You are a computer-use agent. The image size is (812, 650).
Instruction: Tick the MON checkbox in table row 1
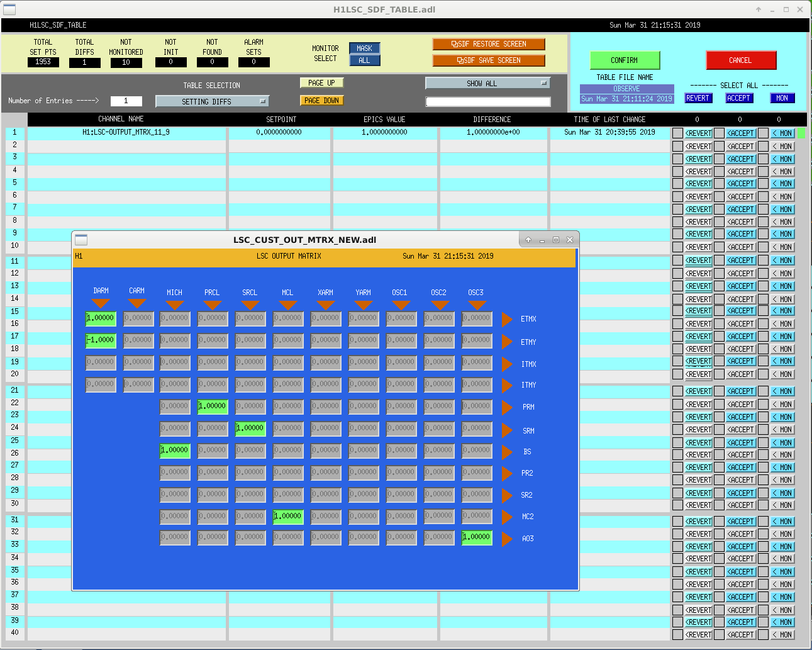click(x=763, y=133)
